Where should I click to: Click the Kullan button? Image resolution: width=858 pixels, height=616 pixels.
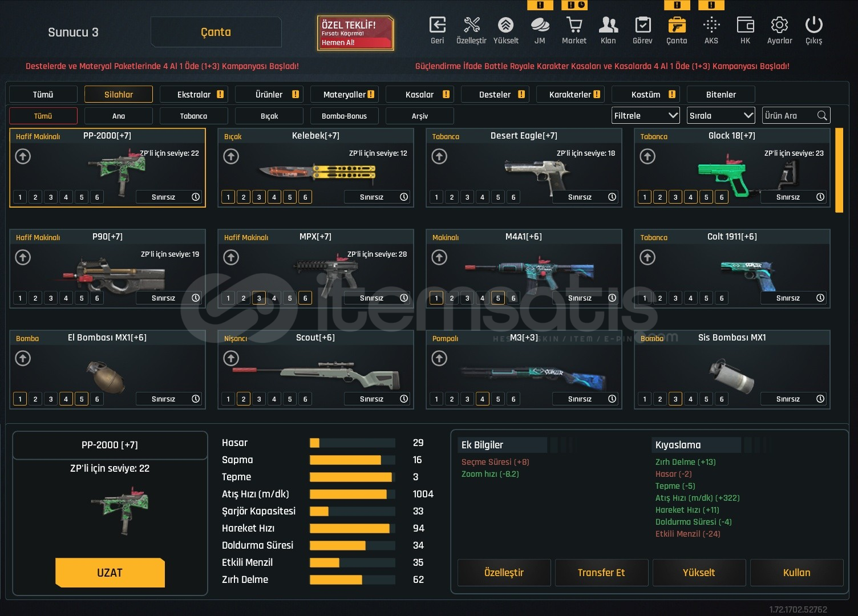tap(796, 573)
